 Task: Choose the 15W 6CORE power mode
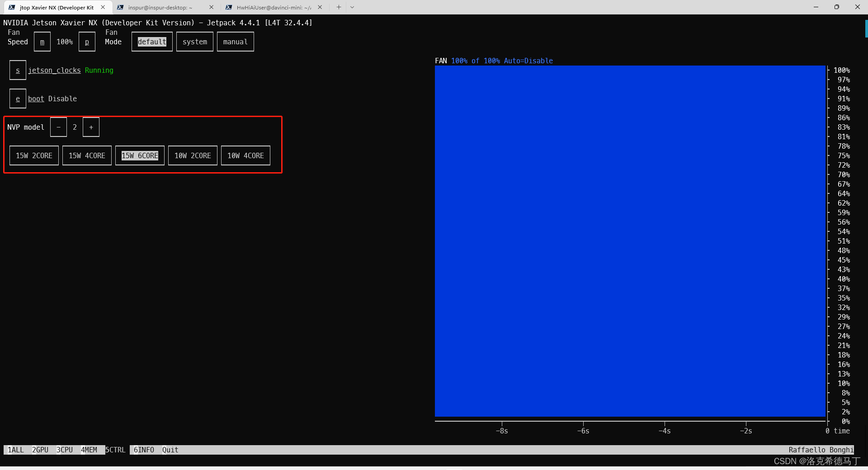(140, 156)
